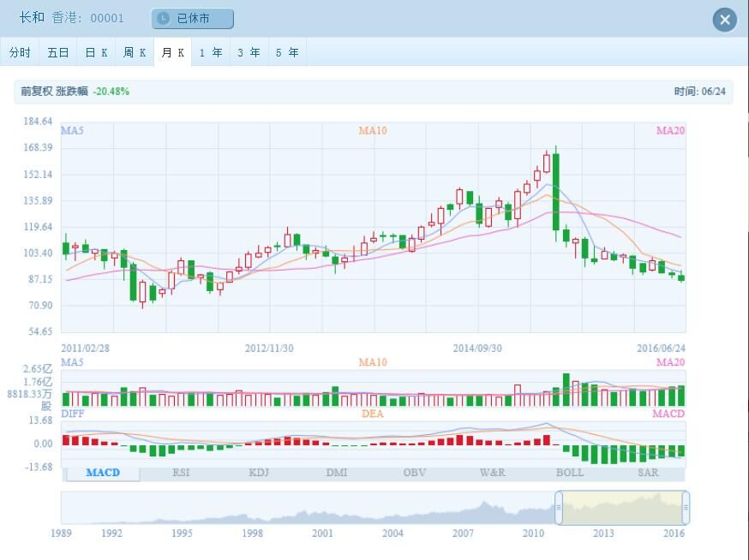Choose the DMI indicator
This screenshot has height=560, width=749.
point(337,473)
